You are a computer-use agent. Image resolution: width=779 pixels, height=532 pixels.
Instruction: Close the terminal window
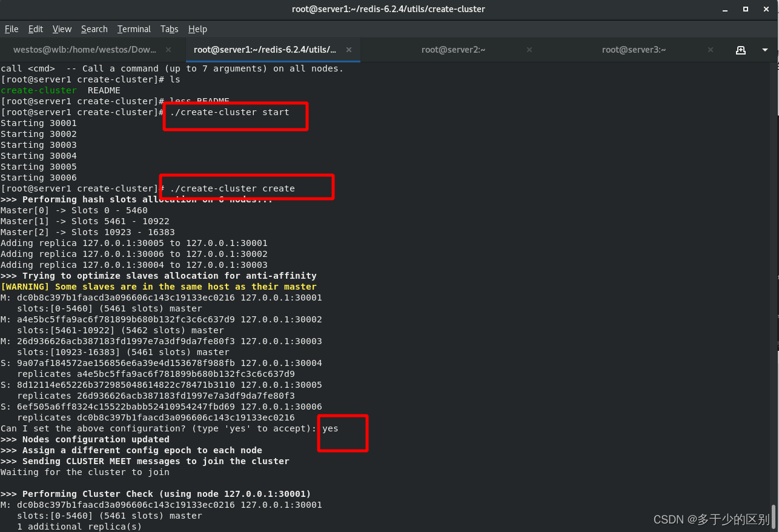766,9
